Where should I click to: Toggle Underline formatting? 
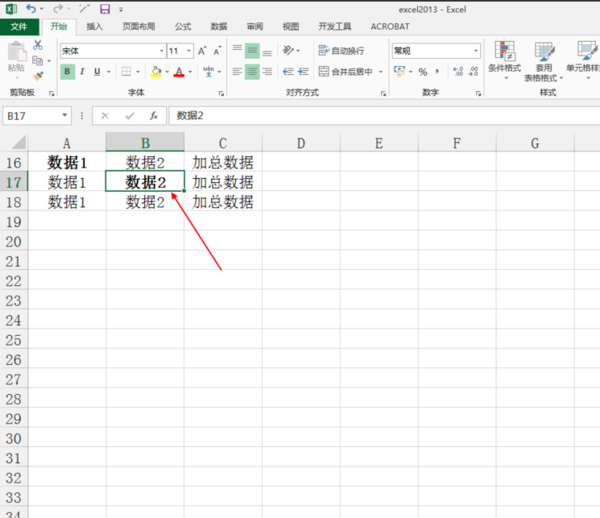tap(97, 72)
